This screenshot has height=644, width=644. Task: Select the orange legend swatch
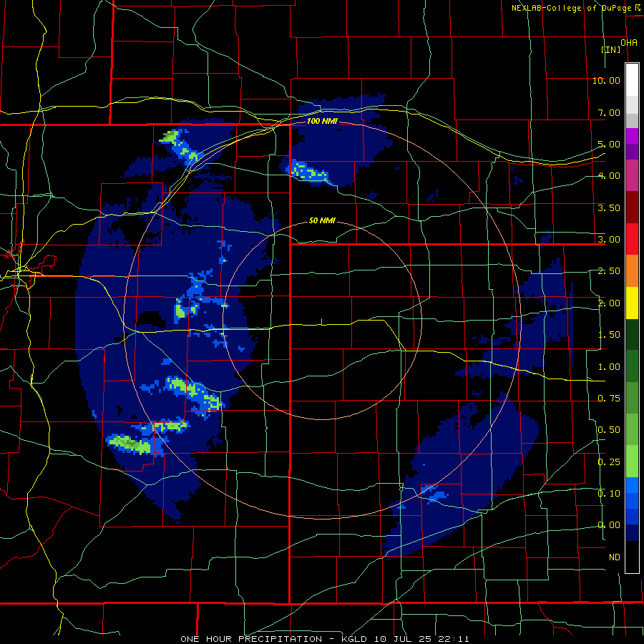(x=632, y=270)
